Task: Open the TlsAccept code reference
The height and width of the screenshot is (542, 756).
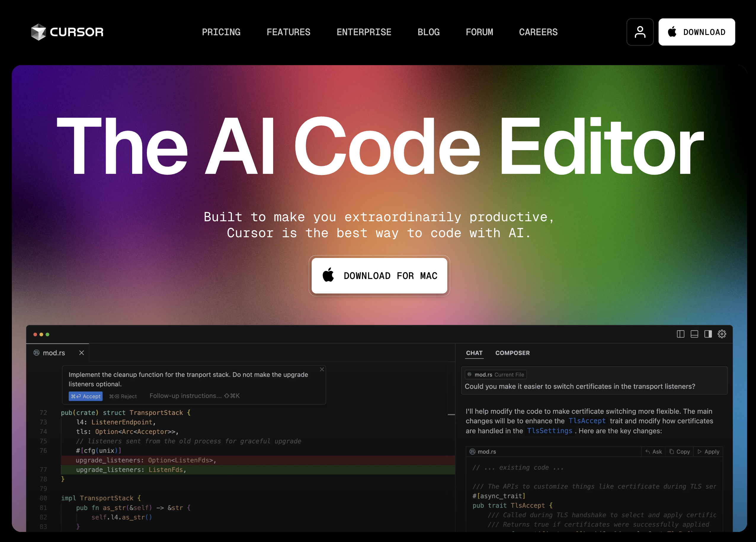Action: (x=587, y=421)
